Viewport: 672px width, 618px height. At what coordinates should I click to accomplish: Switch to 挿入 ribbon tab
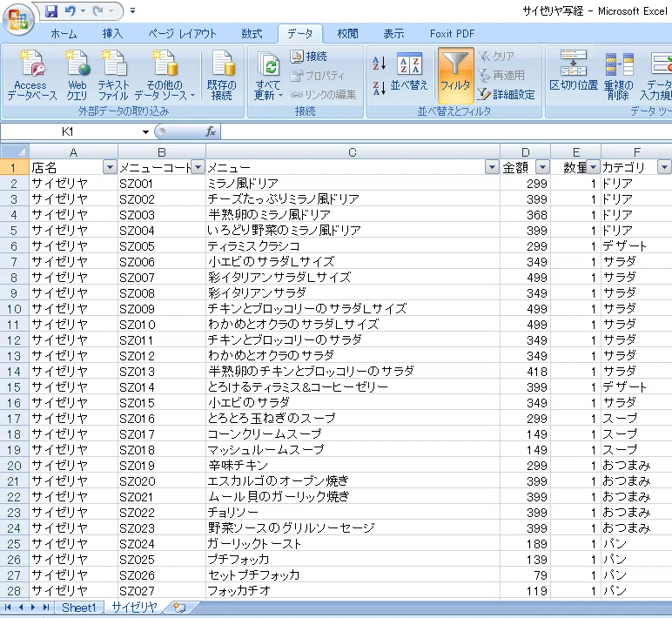click(112, 33)
